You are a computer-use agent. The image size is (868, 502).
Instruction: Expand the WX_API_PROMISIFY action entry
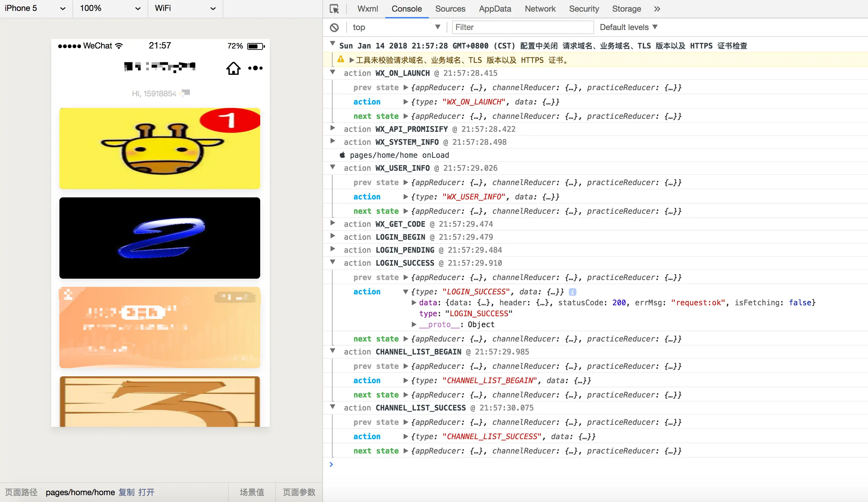[332, 128]
